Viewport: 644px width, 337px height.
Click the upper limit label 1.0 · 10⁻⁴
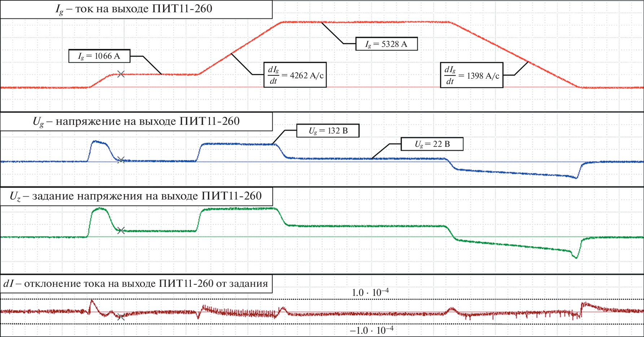[x=370, y=293]
